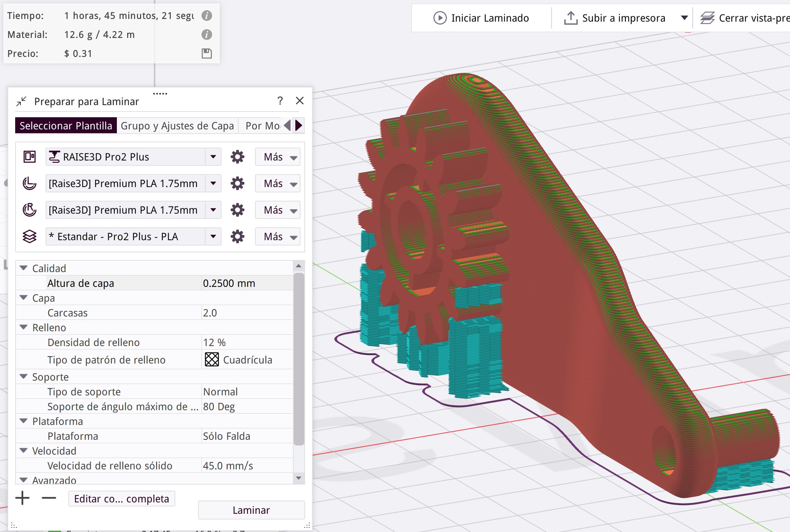The image size is (790, 532).
Task: Click the material usage info icon
Action: (x=206, y=35)
